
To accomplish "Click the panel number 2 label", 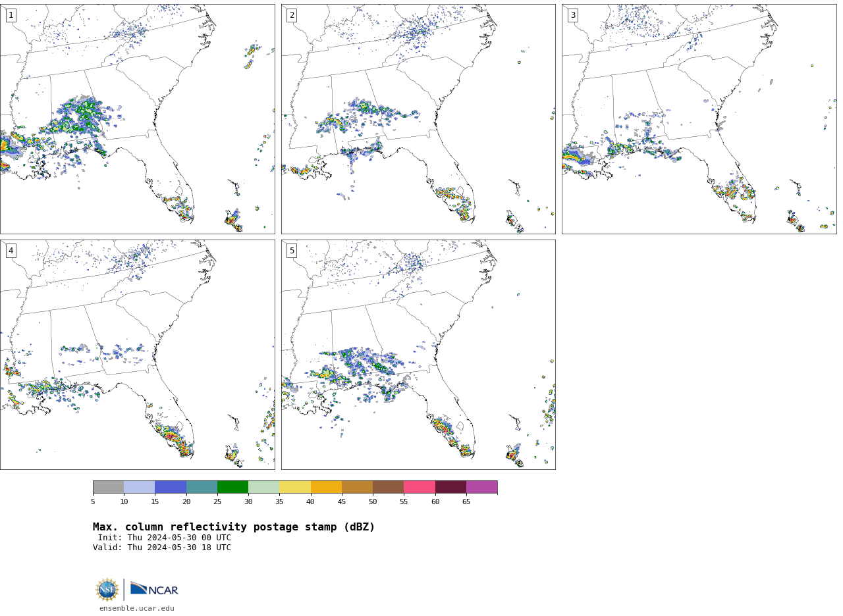I will 292,15.
